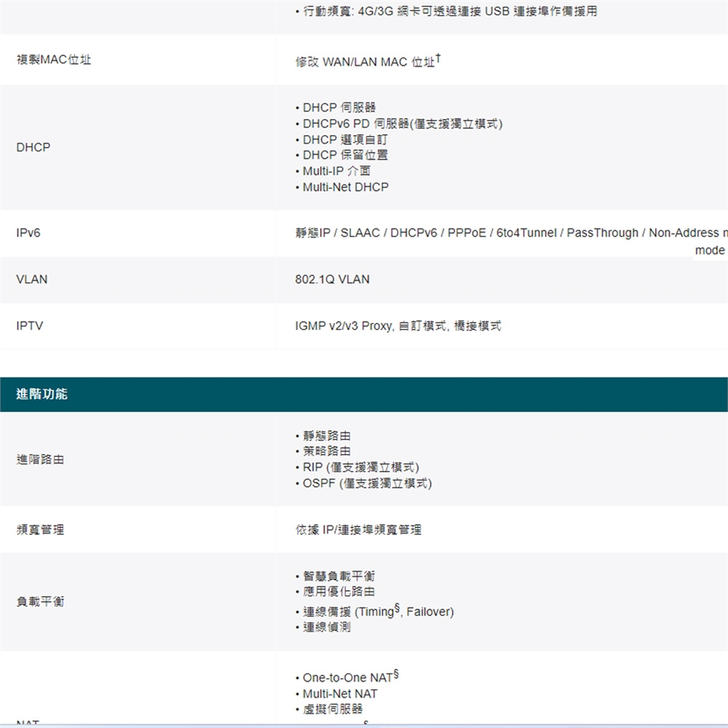Click the 策略路由 bullet item
The image size is (728, 728).
327,451
